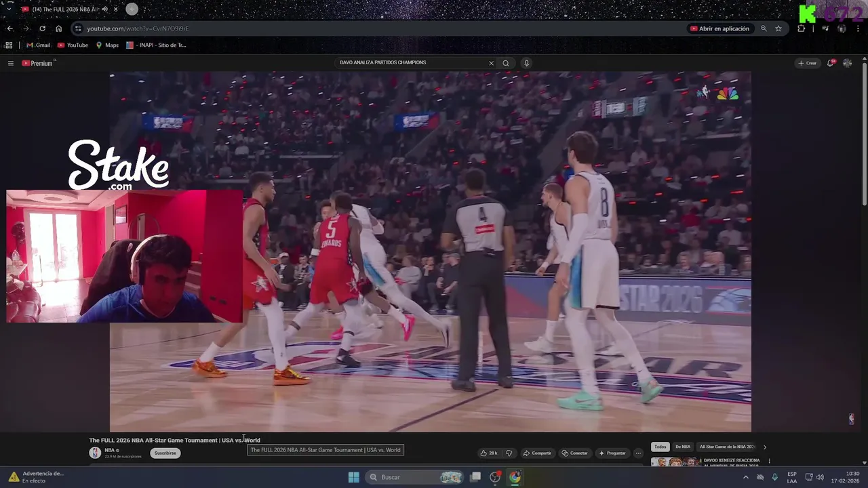Open the taskbar microphone tray icon
The width and height of the screenshot is (868, 488).
tap(774, 477)
